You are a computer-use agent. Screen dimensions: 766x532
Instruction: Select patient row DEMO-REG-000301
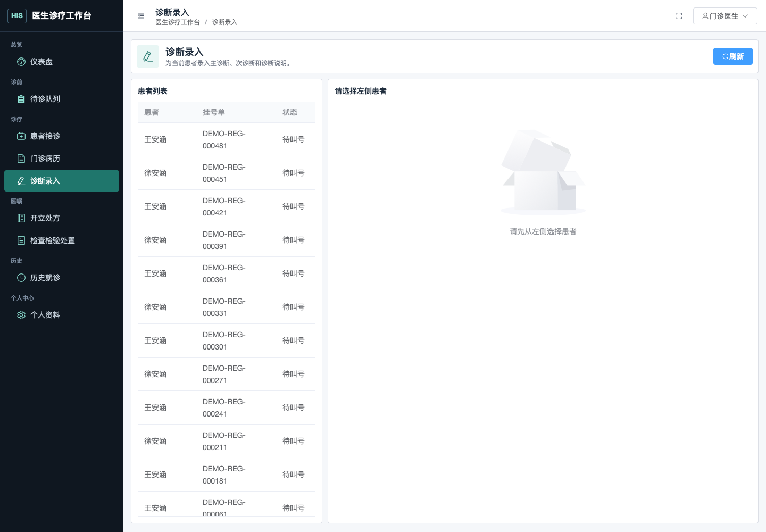[227, 340]
